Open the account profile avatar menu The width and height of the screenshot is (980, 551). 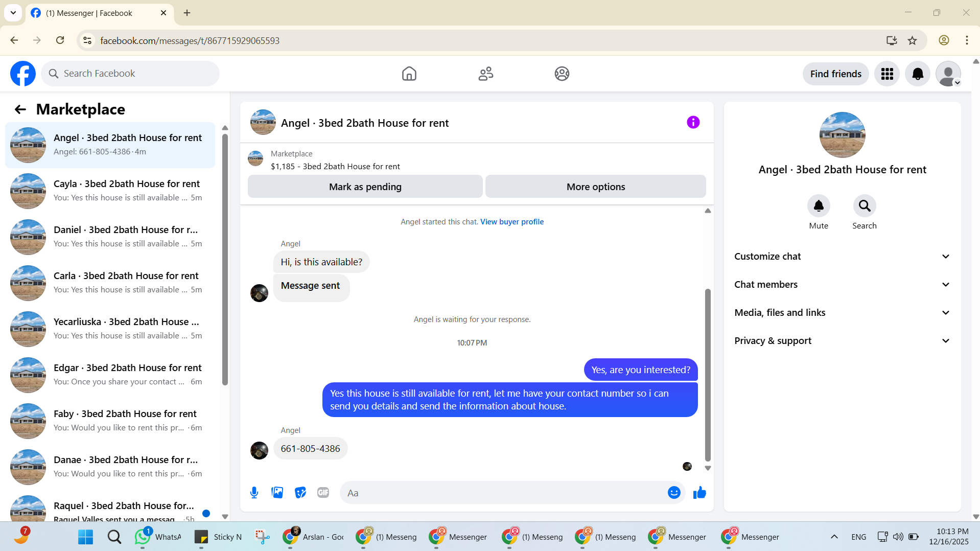click(948, 74)
